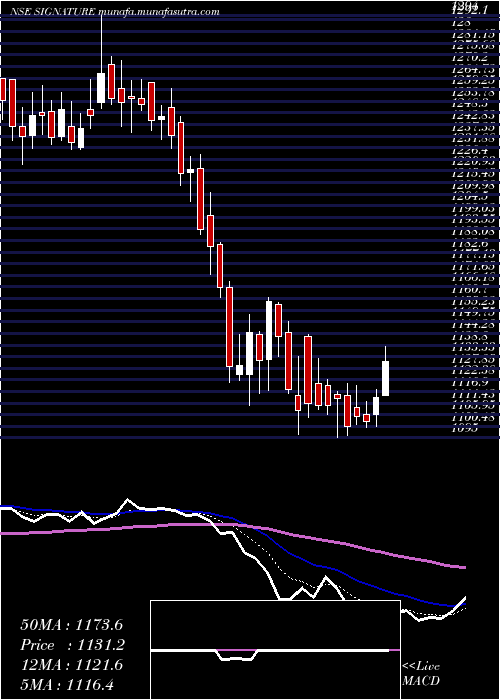This screenshot has height=700, width=500.
Task: Click the 1144.28 price axis label
Action: [474, 325]
